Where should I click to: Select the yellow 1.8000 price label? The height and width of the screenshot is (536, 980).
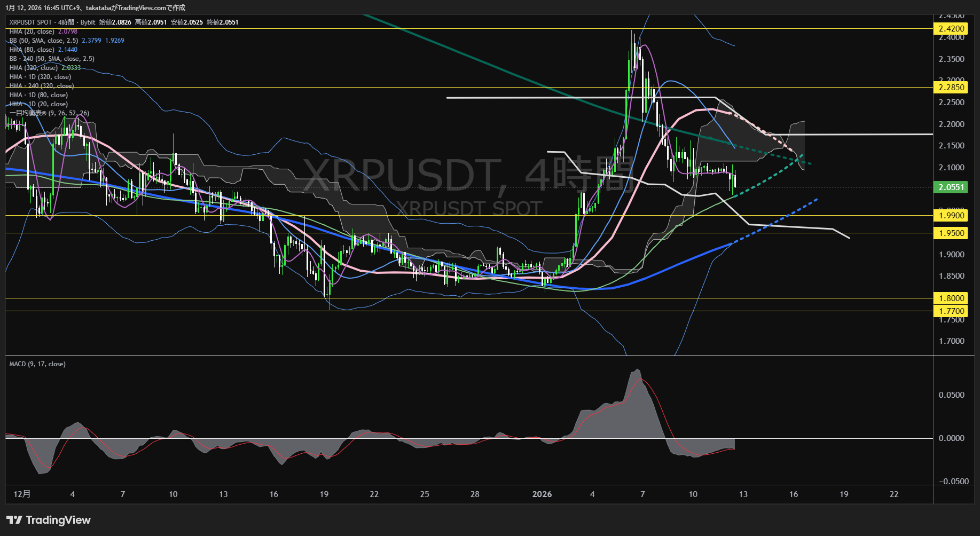tap(951, 298)
